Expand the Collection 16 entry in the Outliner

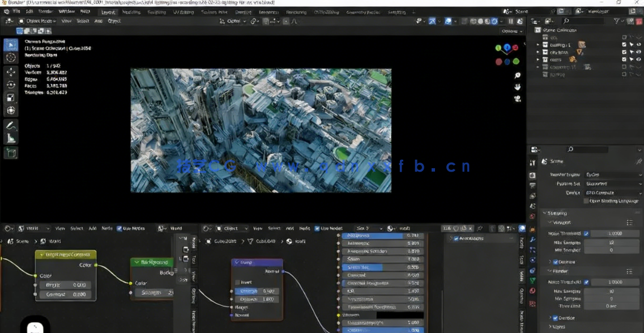click(537, 66)
